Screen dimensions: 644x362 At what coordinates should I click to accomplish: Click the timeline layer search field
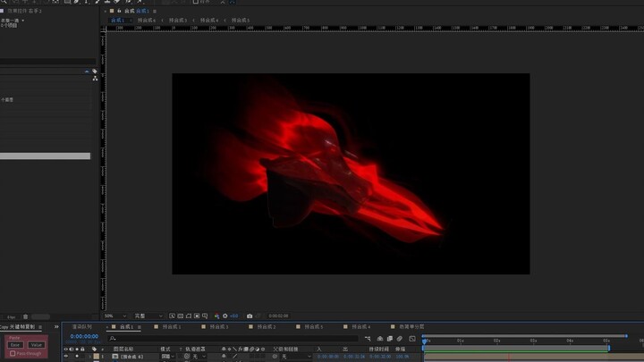point(233,339)
